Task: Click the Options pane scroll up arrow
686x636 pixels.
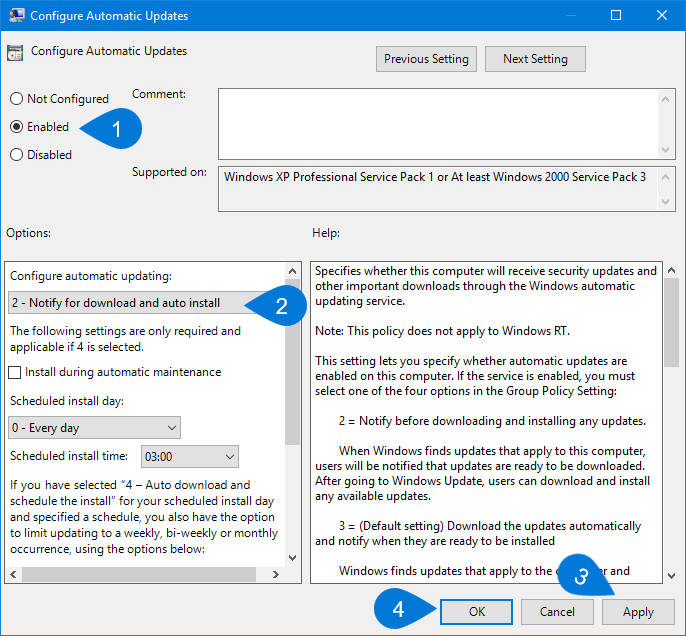Action: (293, 271)
